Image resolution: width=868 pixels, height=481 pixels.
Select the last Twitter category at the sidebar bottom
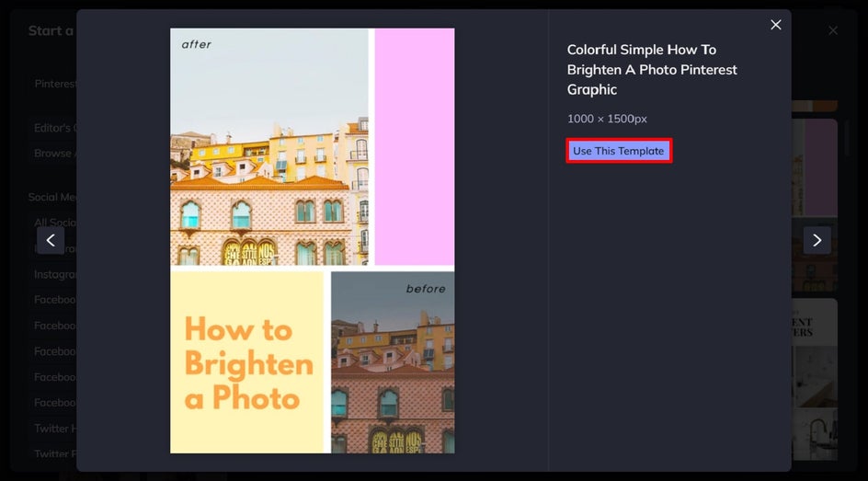pyautogui.click(x=55, y=453)
